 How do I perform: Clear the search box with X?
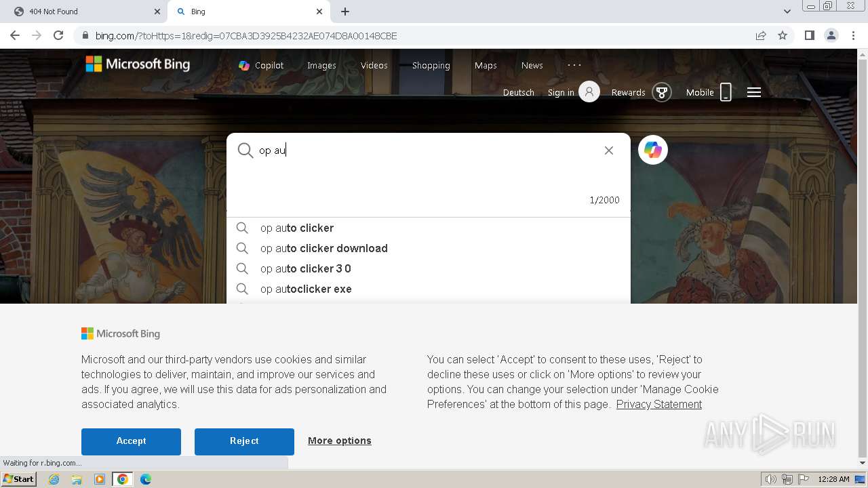coord(609,150)
